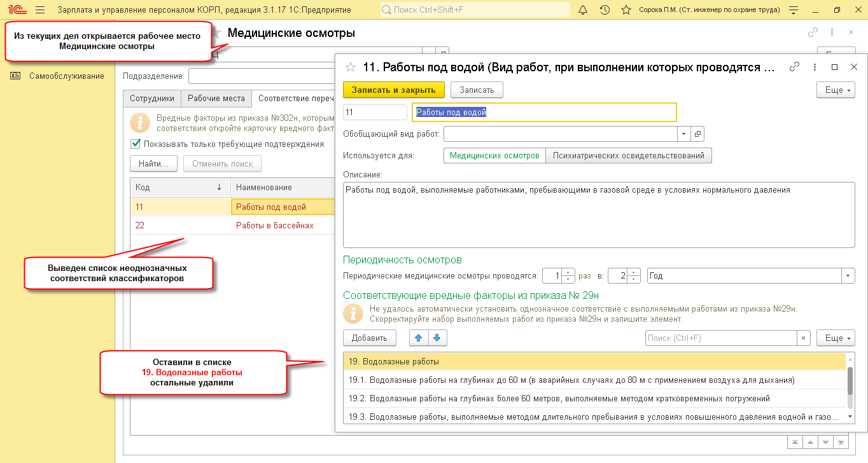
Task: Select row 19.1. Водолазные работы на глубинах до 60 м
Action: click(x=594, y=380)
